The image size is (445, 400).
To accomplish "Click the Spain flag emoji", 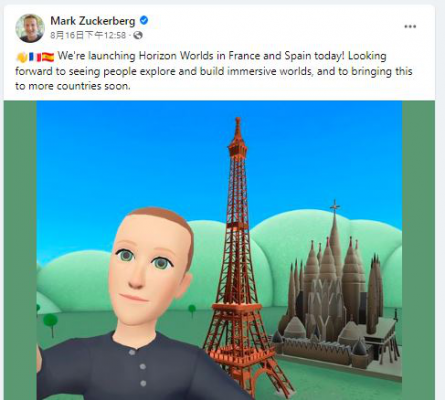I will coord(48,57).
